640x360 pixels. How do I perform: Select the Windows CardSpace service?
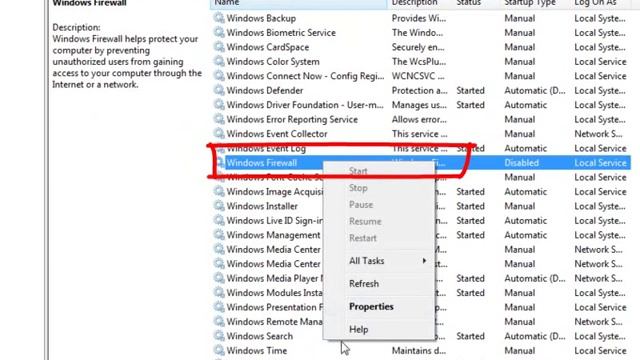(267, 47)
